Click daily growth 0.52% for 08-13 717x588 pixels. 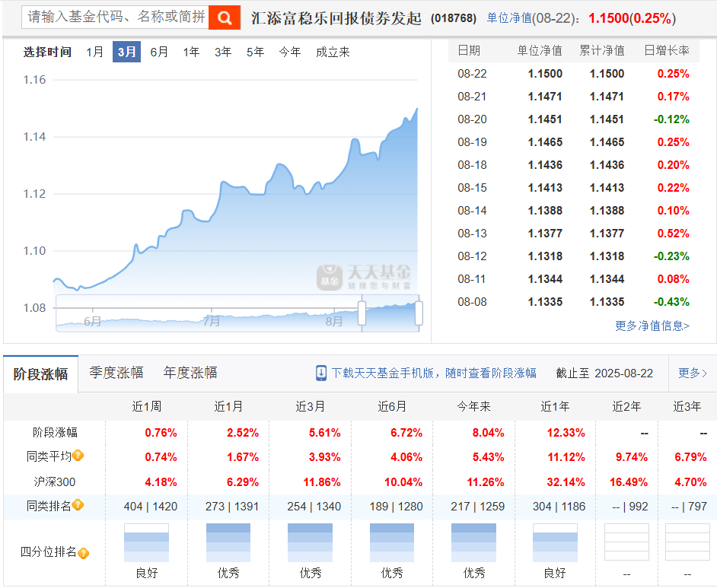[673, 234]
